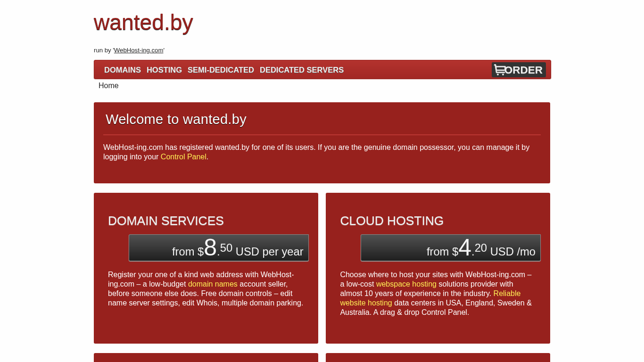Image resolution: width=644 pixels, height=362 pixels.
Task: Follow the 'domain names' link
Action: (213, 284)
